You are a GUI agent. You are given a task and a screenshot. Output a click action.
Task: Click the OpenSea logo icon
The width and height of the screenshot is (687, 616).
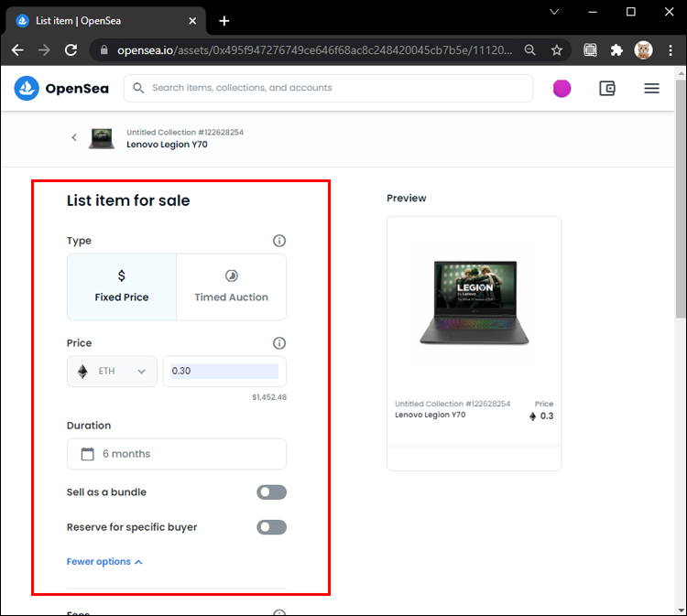pyautogui.click(x=27, y=88)
